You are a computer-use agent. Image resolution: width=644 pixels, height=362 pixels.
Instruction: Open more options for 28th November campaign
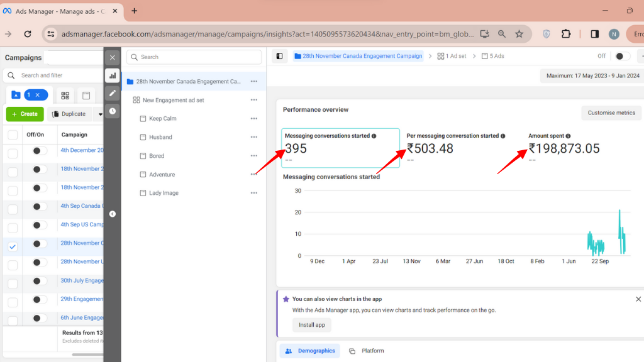[254, 81]
